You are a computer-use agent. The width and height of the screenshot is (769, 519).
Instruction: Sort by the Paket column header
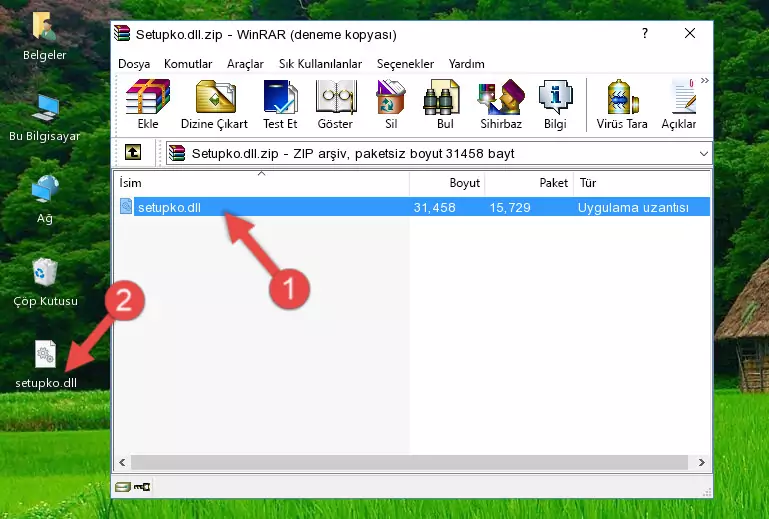tap(529, 183)
